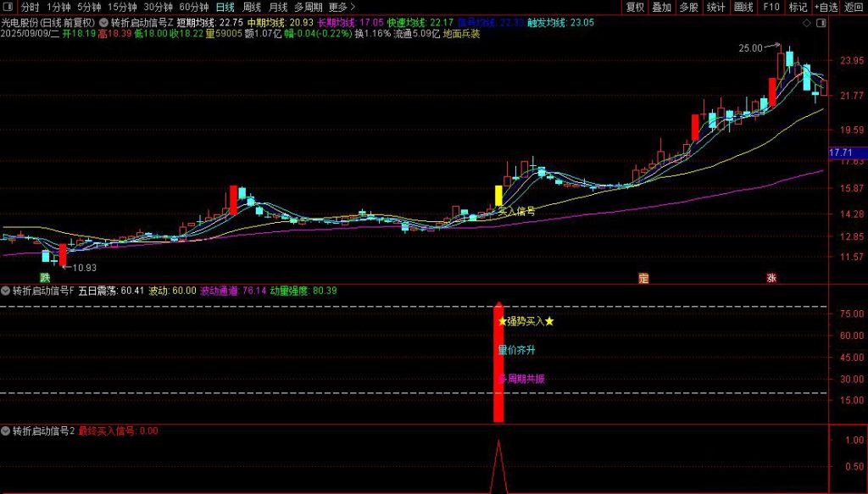
Task: Collapse the 转折启动信号F indicator panel
Action: [6, 290]
